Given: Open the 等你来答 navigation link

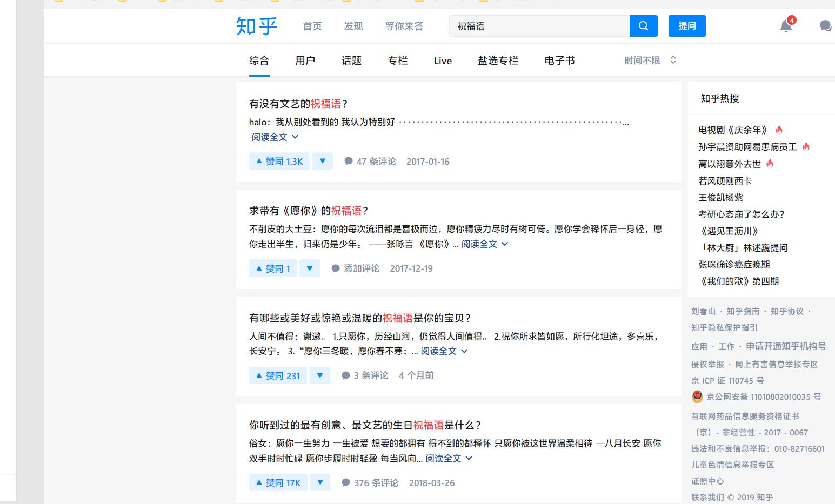Looking at the screenshot, I should [x=404, y=26].
